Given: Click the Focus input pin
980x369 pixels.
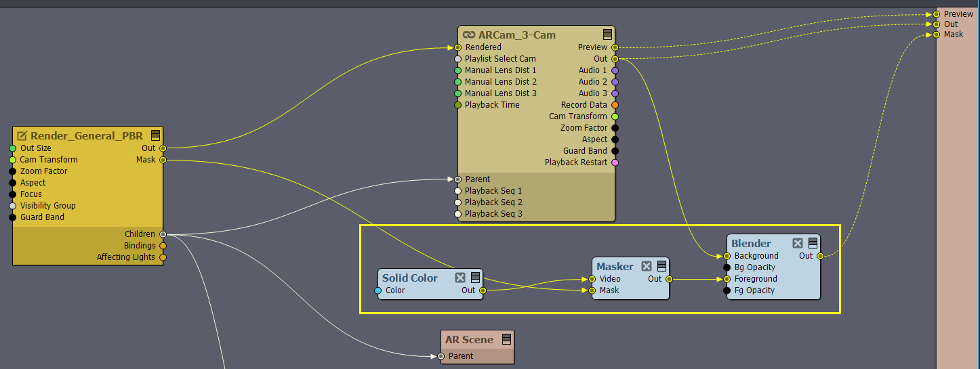Looking at the screenshot, I should [12, 194].
